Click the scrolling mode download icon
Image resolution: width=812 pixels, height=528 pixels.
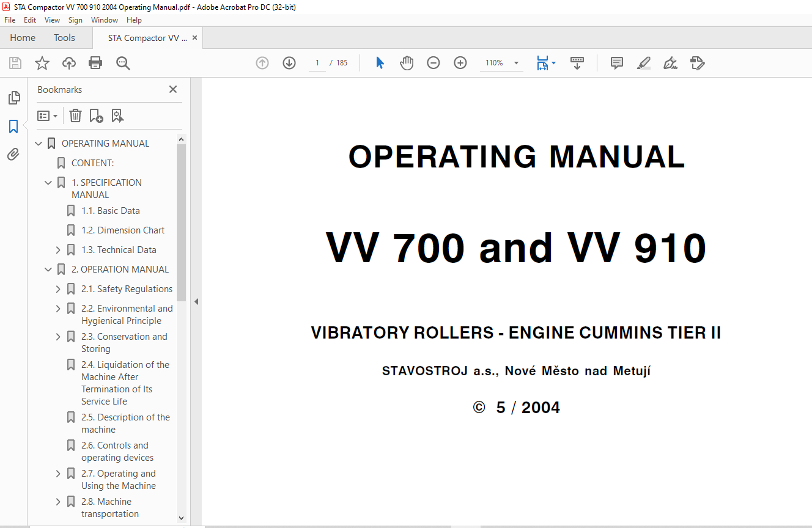(x=577, y=63)
